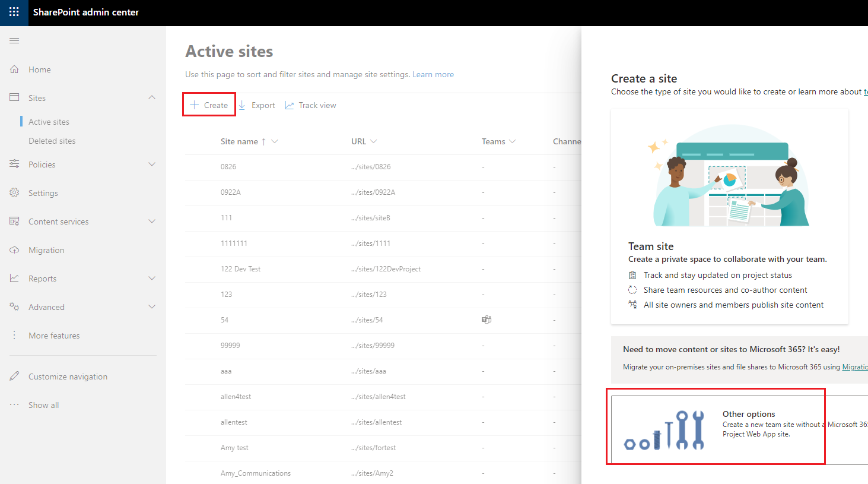
Task: Select the site named 1111111
Action: point(234,243)
